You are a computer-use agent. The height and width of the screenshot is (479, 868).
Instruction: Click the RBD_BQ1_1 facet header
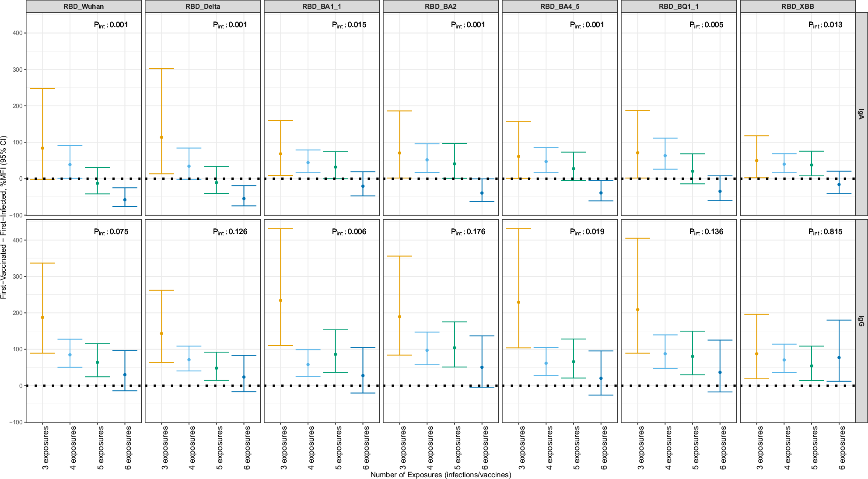(x=679, y=6)
